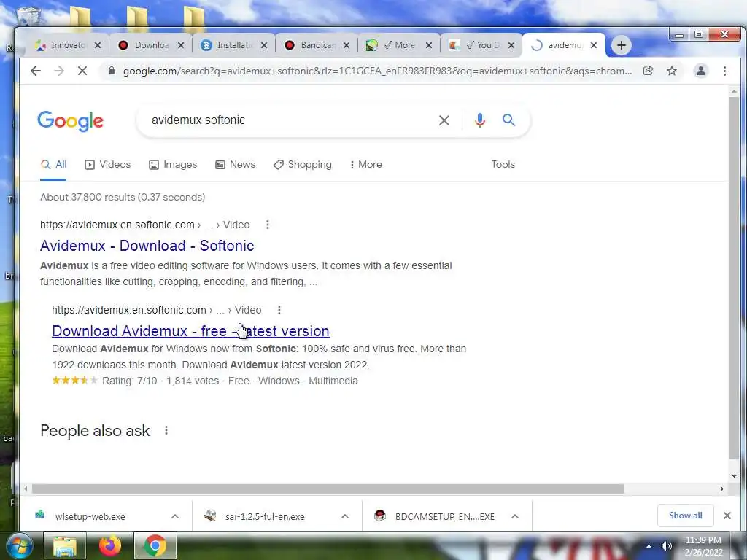This screenshot has height=560, width=747.
Task: Open Windows Start menu
Action: click(19, 545)
